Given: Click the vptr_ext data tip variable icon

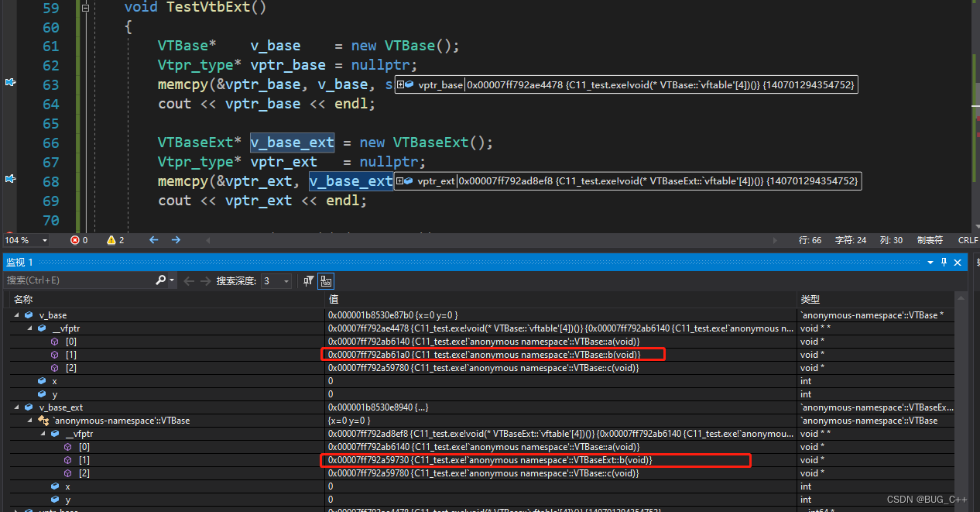Looking at the screenshot, I should click(409, 180).
